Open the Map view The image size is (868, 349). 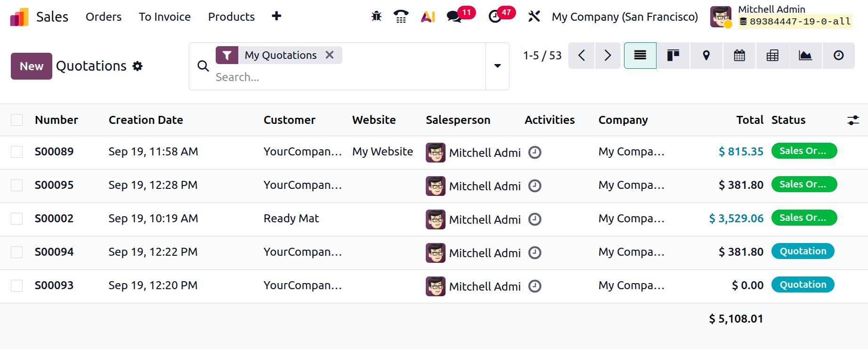[706, 56]
